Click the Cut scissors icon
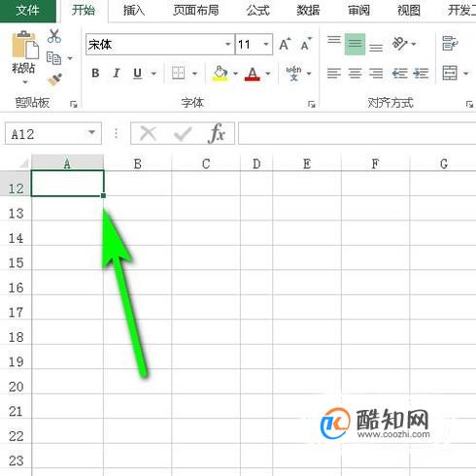476x476 pixels. pos(54,36)
